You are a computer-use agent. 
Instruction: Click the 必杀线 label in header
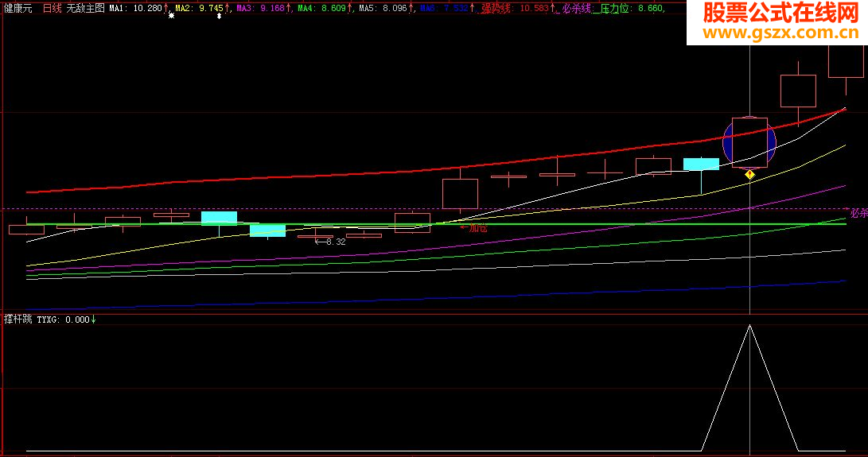(x=576, y=8)
